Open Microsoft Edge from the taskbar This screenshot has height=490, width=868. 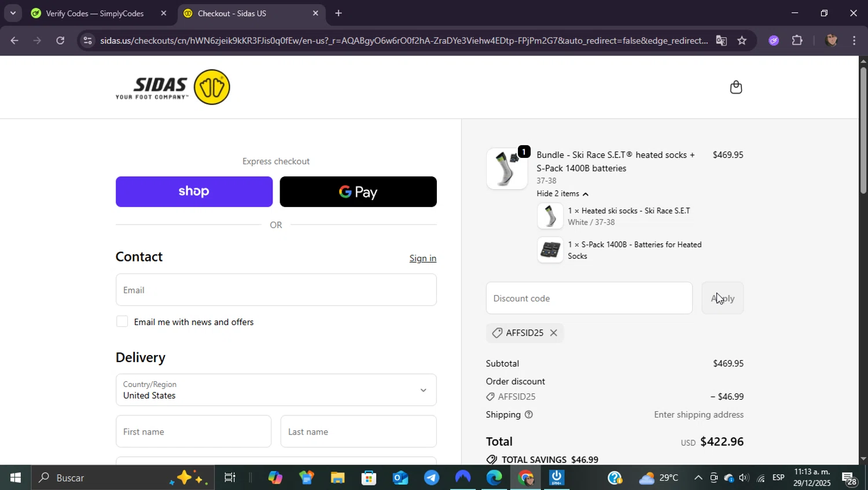pyautogui.click(x=494, y=478)
